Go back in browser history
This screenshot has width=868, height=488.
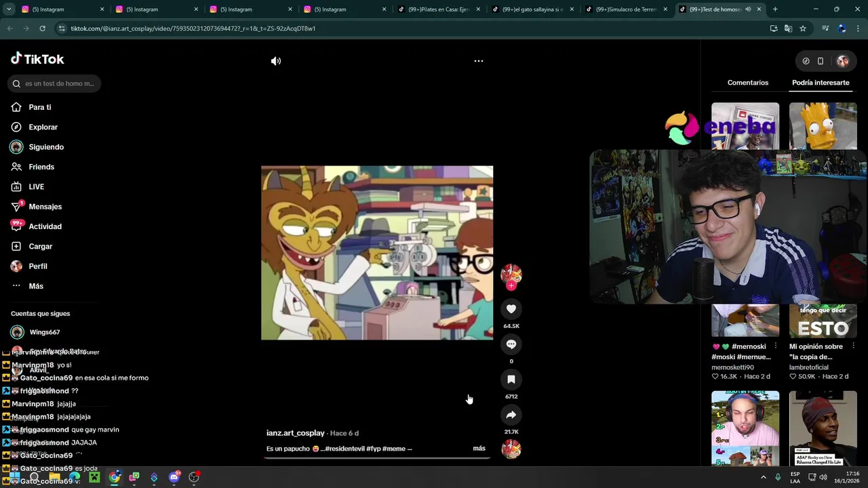pyautogui.click(x=9, y=28)
